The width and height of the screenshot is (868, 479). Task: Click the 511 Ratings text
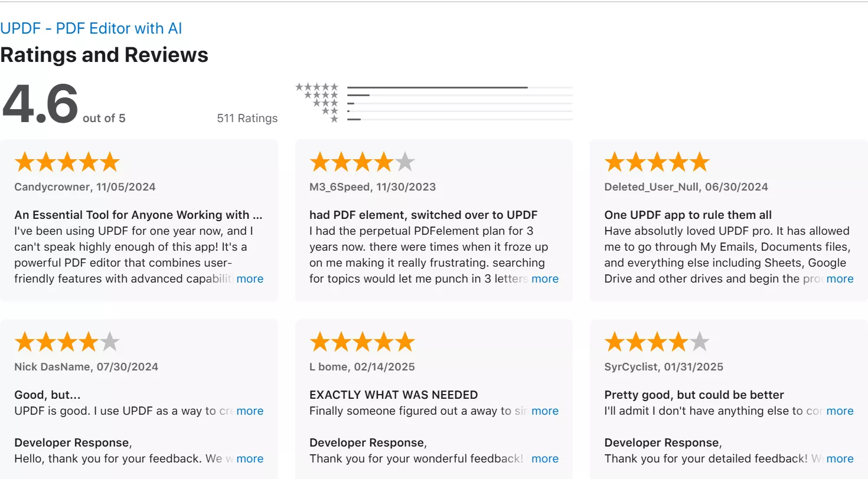(247, 118)
